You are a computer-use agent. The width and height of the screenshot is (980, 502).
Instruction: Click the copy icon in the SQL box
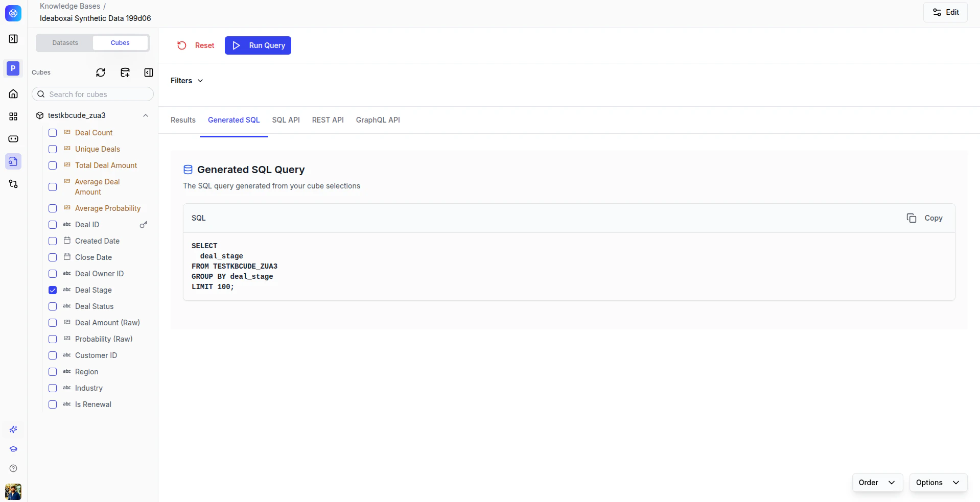(912, 218)
